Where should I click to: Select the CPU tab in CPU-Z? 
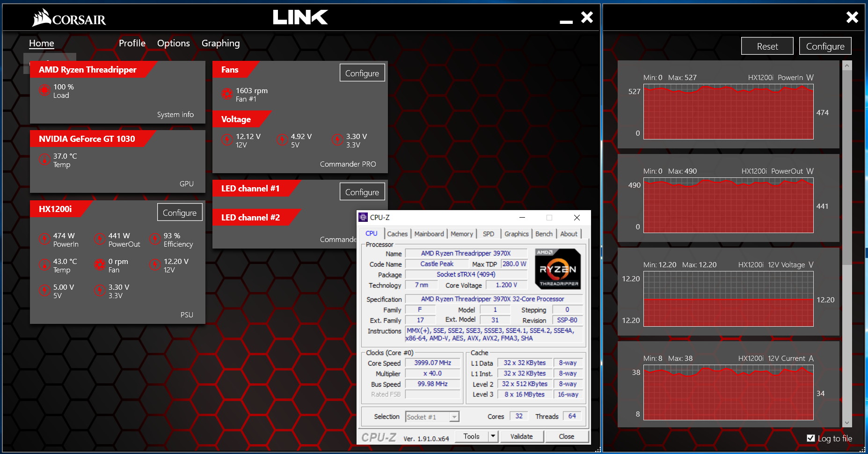pyautogui.click(x=372, y=233)
